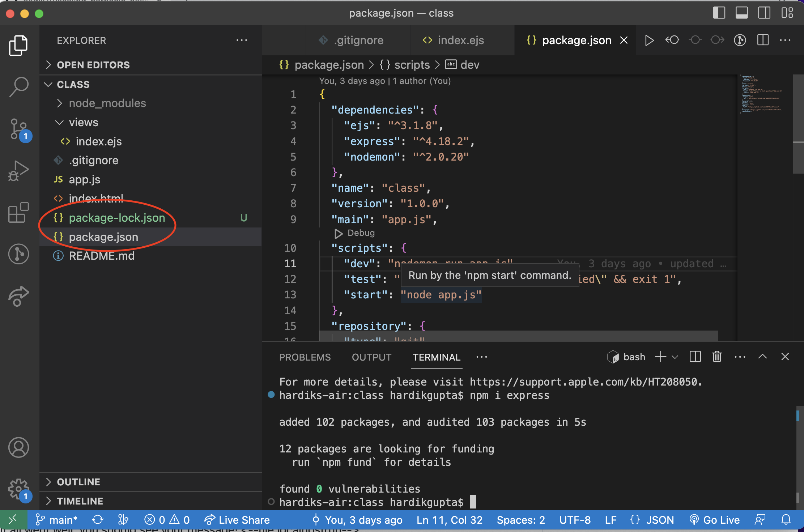The width and height of the screenshot is (804, 532).
Task: Start the server with Go Live
Action: [x=715, y=520]
